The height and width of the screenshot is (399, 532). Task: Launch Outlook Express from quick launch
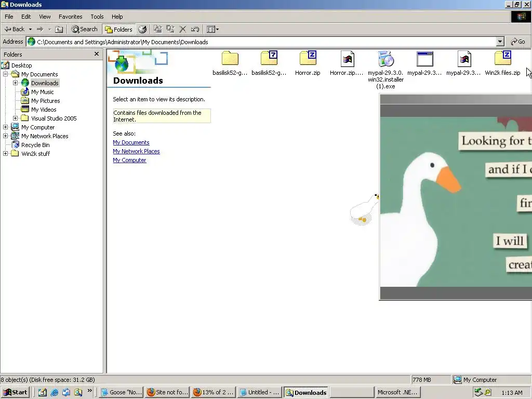point(66,392)
